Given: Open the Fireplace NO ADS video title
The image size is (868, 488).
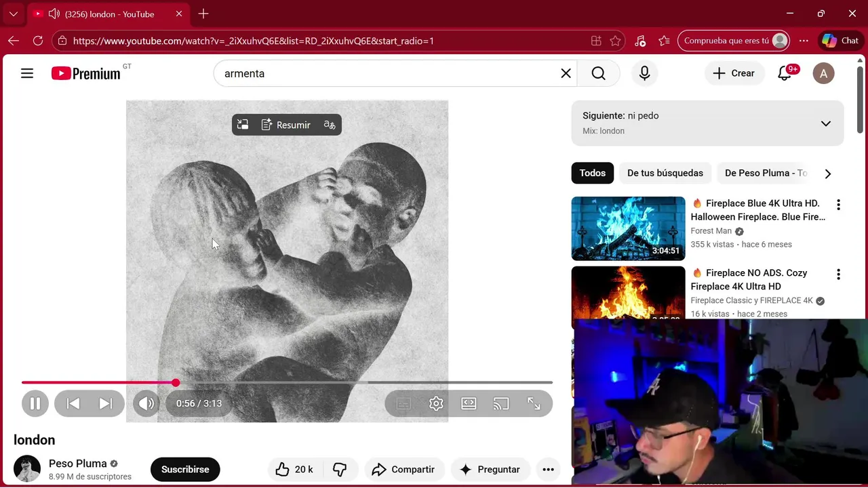Looking at the screenshot, I should [x=749, y=279].
